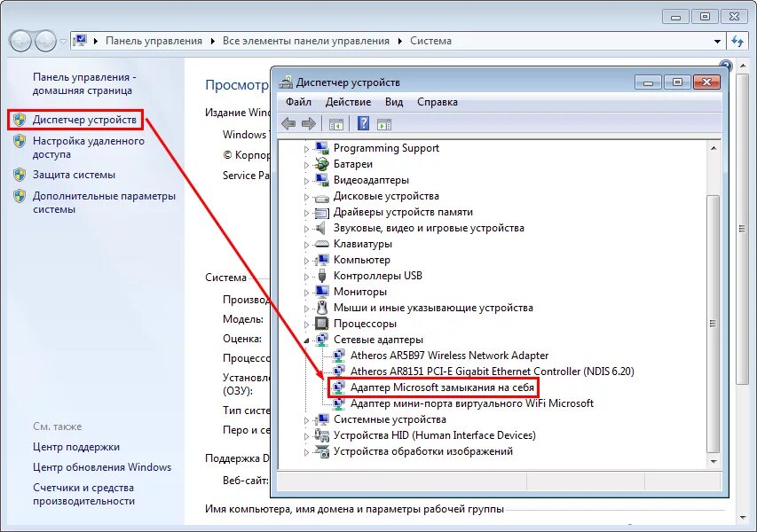The height and width of the screenshot is (532, 757).
Task: Click the Дисковые устройства drive icon
Action: pos(321,197)
